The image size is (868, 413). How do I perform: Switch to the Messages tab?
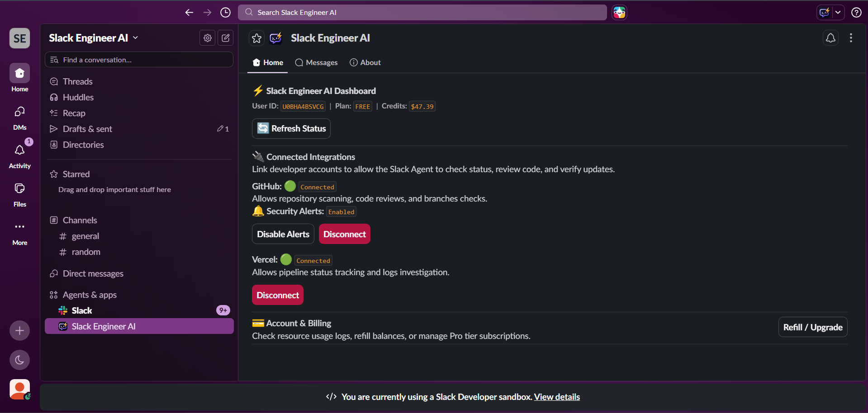point(316,62)
